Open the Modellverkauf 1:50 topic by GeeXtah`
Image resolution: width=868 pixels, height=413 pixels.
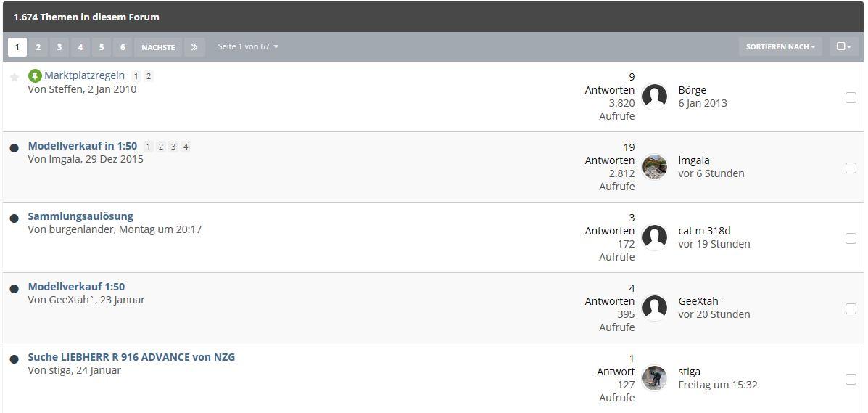76,287
